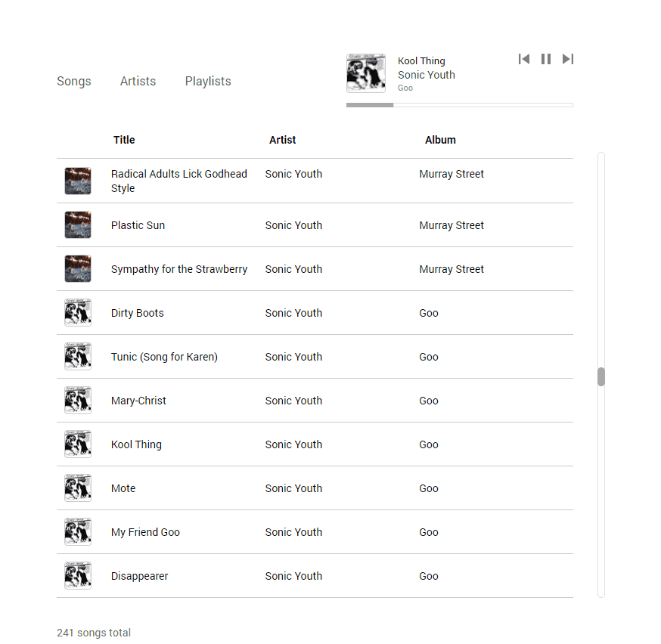Viewport: 661px width, 644px height.
Task: Click the Goo album art in the player
Action: (x=366, y=73)
